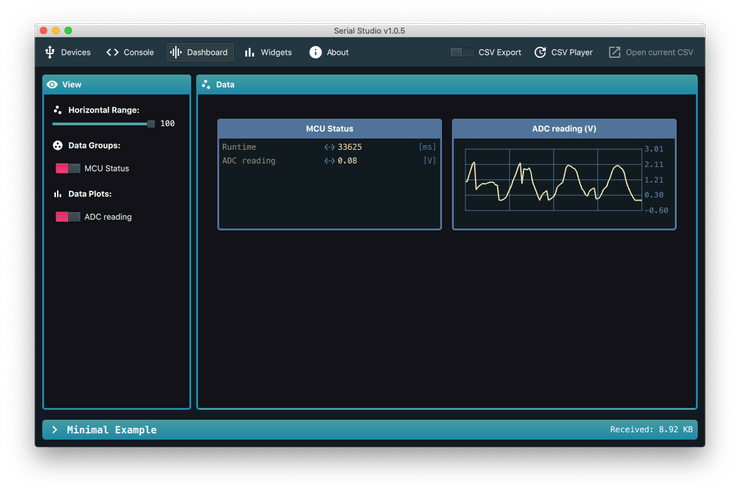This screenshot has width=740, height=493.
Task: Toggle the CSV Export switch
Action: point(462,52)
